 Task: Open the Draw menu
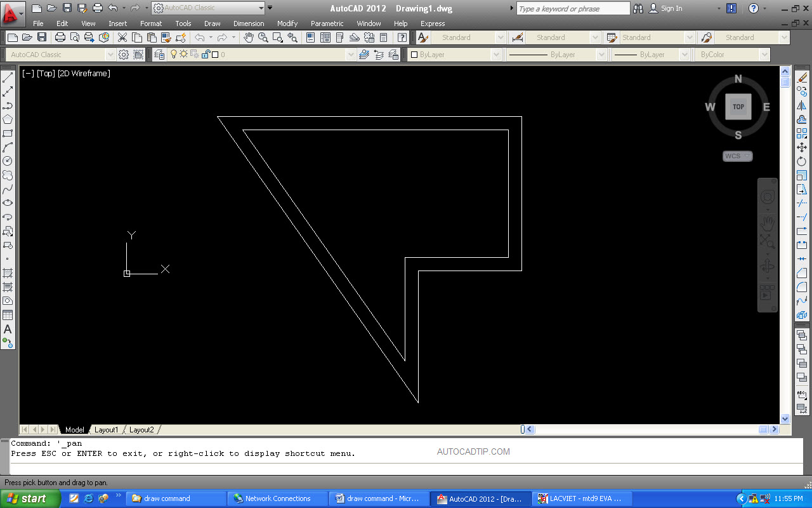pos(213,23)
